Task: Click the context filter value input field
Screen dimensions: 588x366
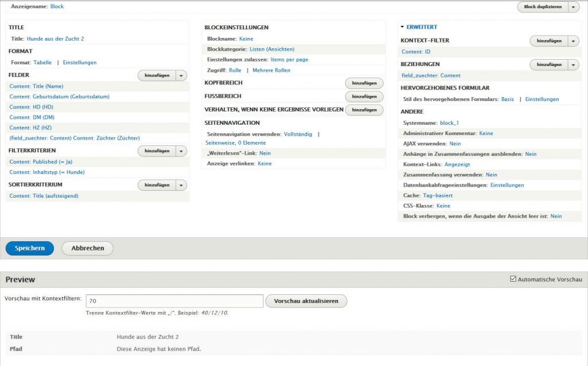Action: coord(174,301)
